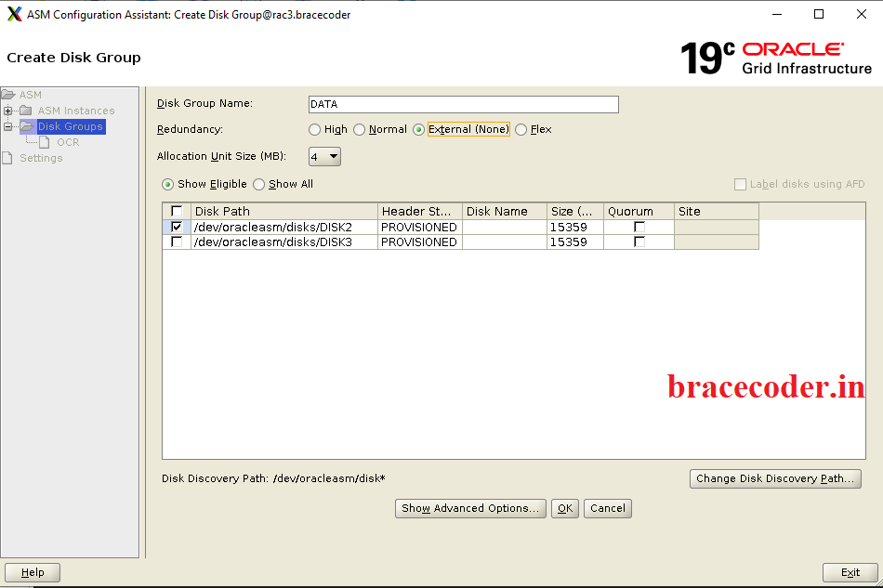Click the Disk Group Name text field
The width and height of the screenshot is (883, 588).
click(463, 104)
